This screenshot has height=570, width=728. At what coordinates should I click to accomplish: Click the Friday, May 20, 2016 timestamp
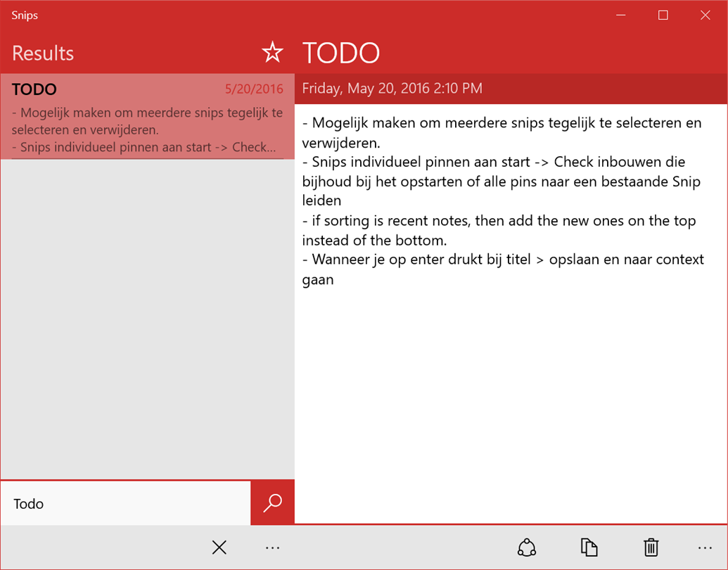pos(392,88)
